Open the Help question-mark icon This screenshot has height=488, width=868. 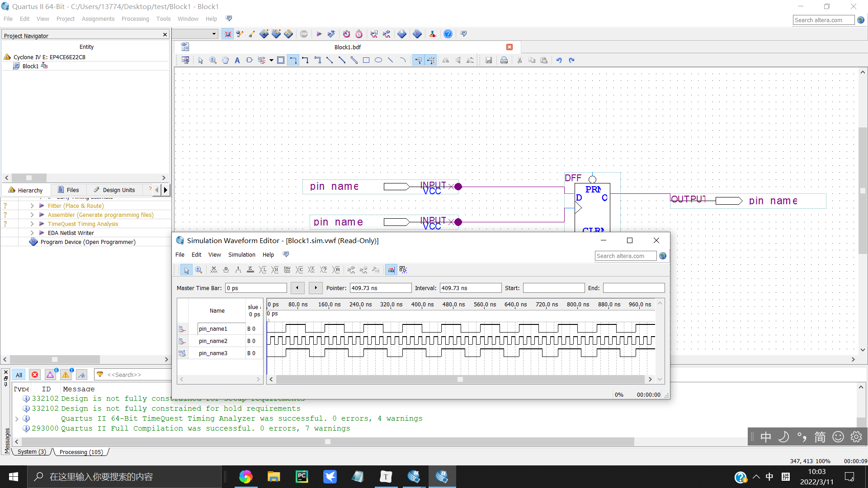pyautogui.click(x=448, y=34)
